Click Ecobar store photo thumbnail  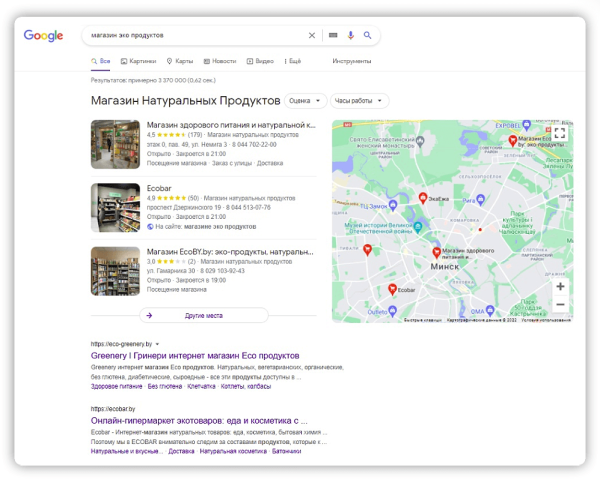coord(115,207)
